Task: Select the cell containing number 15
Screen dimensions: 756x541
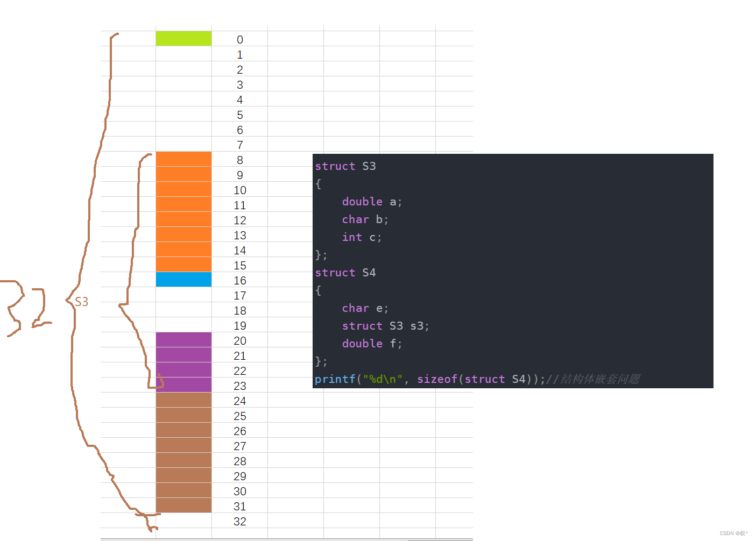Action: coord(239,265)
